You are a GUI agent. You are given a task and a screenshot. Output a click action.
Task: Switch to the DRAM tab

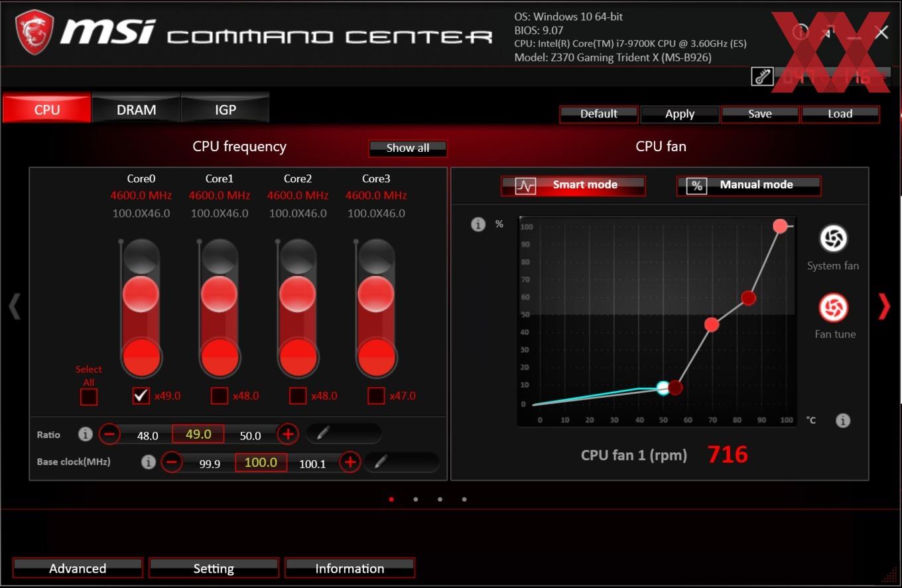[136, 109]
